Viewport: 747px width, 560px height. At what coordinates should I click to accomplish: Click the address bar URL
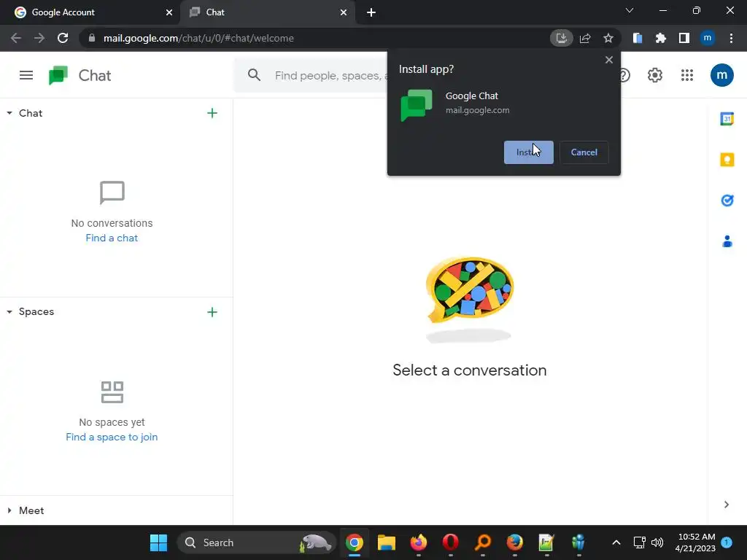pyautogui.click(x=198, y=38)
